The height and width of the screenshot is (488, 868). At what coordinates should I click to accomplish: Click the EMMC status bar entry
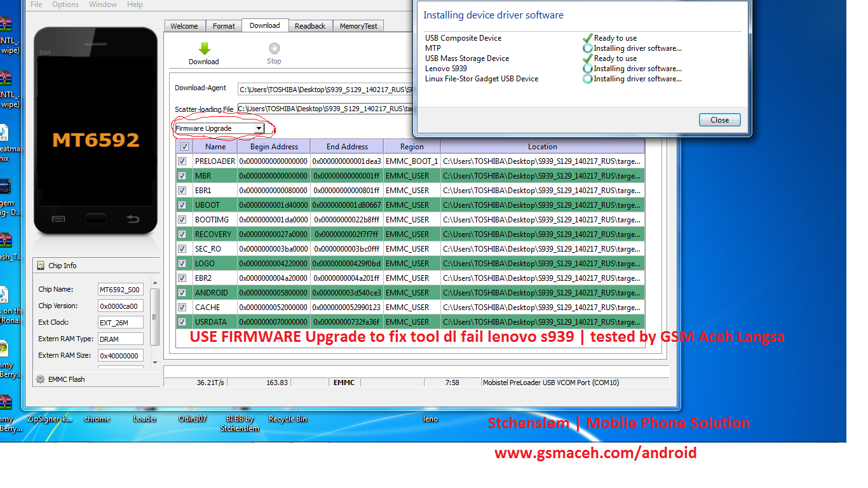coord(344,383)
